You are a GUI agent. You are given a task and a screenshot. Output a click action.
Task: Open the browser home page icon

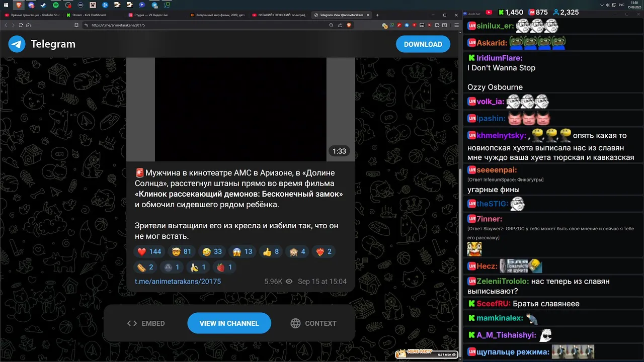pyautogui.click(x=29, y=25)
